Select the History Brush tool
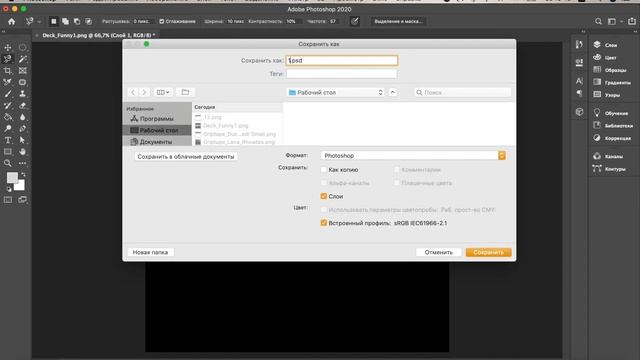This screenshot has height=360, width=640. pyautogui.click(x=8, y=105)
